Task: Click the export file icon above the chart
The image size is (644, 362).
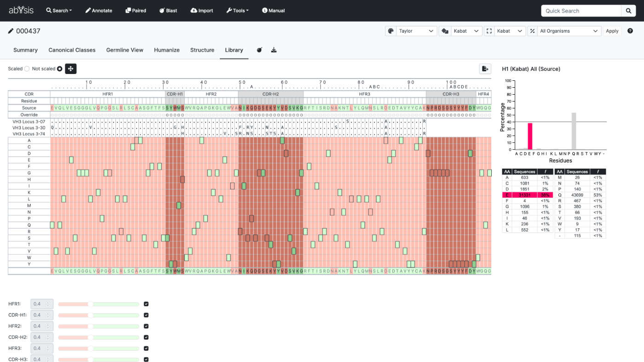Action: click(485, 69)
